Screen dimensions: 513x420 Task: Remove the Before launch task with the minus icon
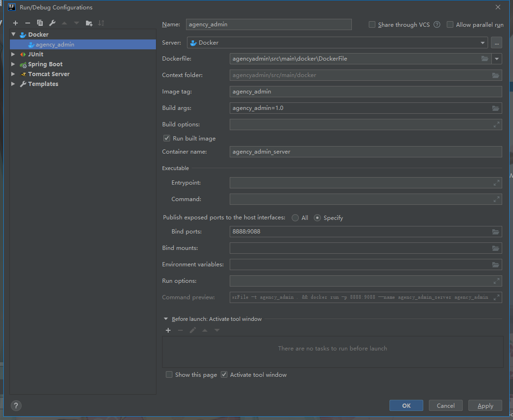180,330
